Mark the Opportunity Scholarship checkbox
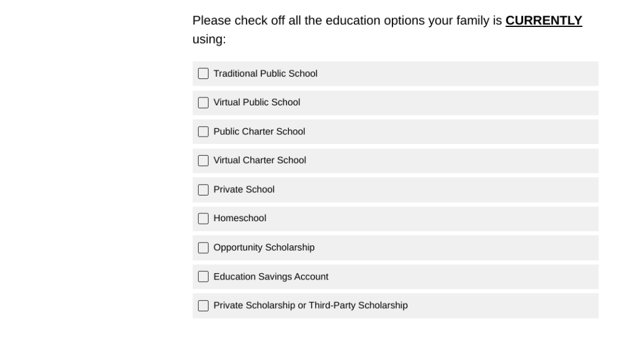 coord(203,248)
